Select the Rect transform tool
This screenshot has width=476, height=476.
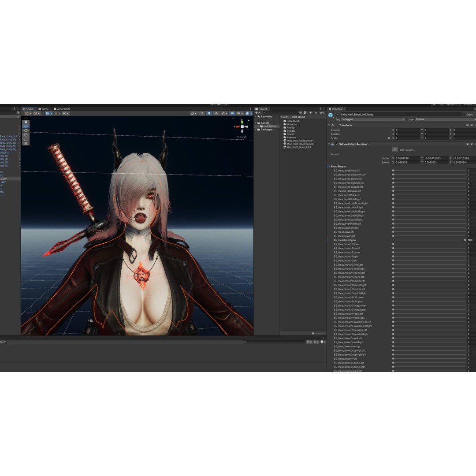26,139
